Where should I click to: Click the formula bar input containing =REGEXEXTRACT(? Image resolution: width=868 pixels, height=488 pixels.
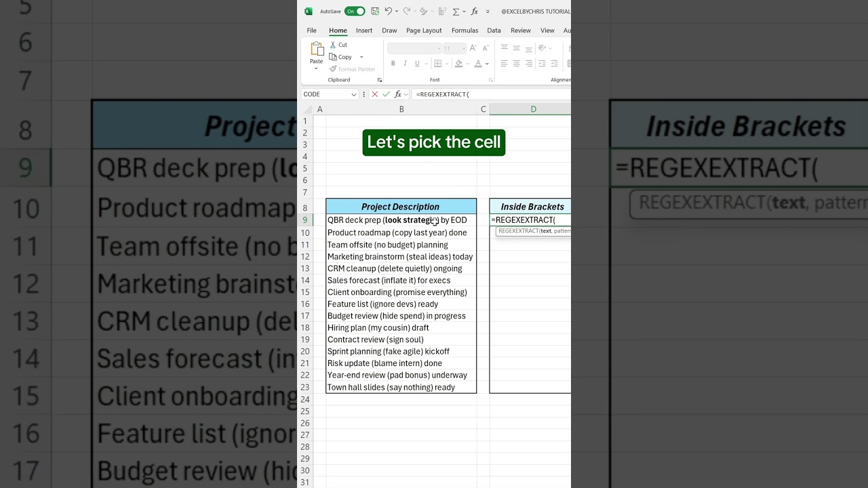491,95
